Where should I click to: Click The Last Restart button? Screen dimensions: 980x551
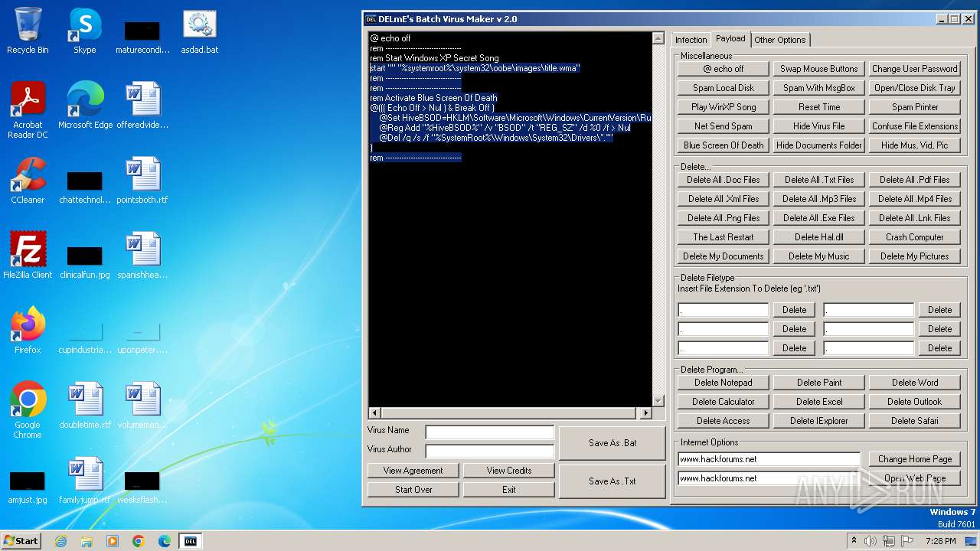[x=724, y=237]
